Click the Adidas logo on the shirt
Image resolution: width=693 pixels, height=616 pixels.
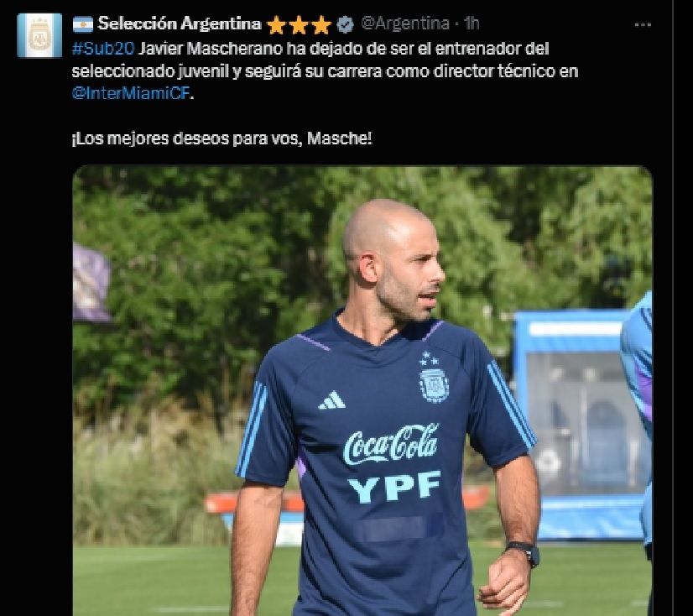332,399
